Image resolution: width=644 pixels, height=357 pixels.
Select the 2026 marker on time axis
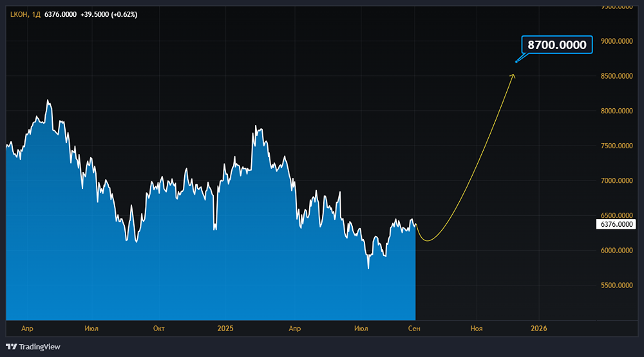click(x=539, y=328)
